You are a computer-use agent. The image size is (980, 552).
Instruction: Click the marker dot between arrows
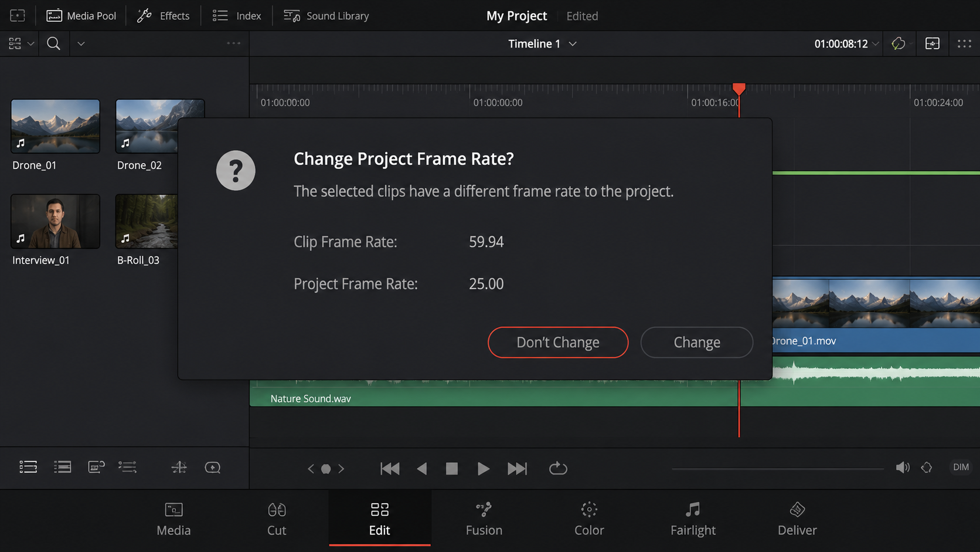[326, 469]
